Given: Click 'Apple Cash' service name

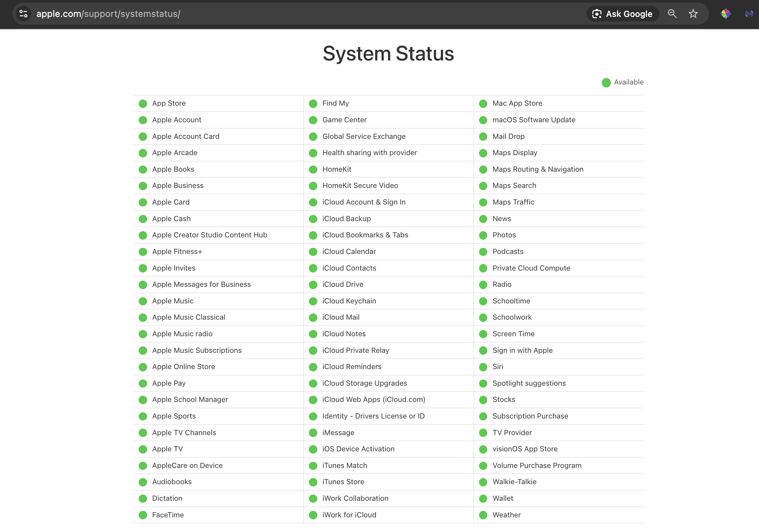Looking at the screenshot, I should (x=172, y=219).
